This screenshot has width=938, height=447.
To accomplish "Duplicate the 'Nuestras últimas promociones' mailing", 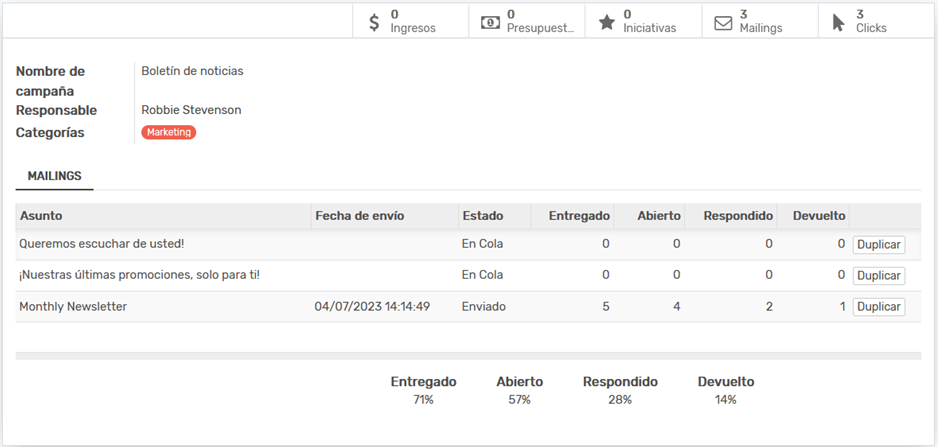I will coord(878,276).
